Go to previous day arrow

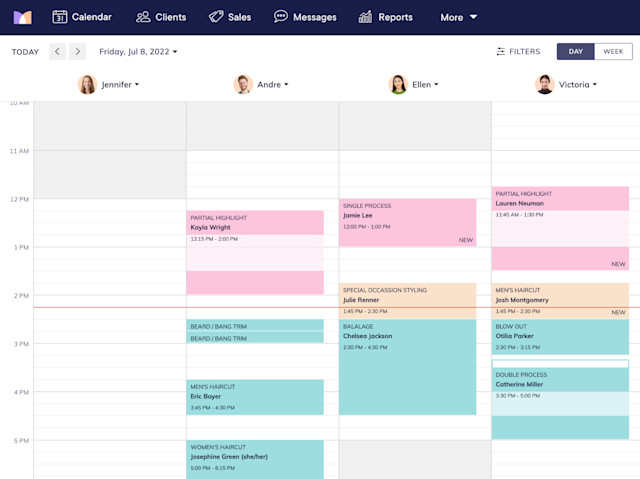coord(58,51)
